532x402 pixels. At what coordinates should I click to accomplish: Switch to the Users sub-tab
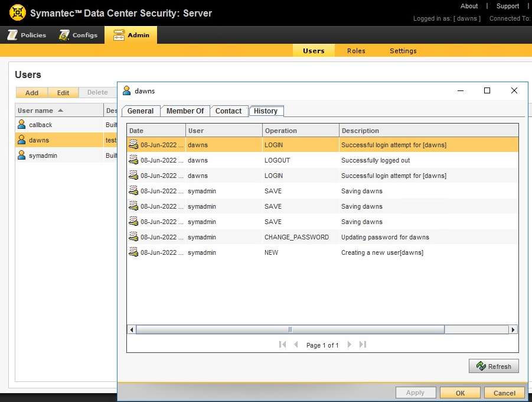(x=314, y=51)
